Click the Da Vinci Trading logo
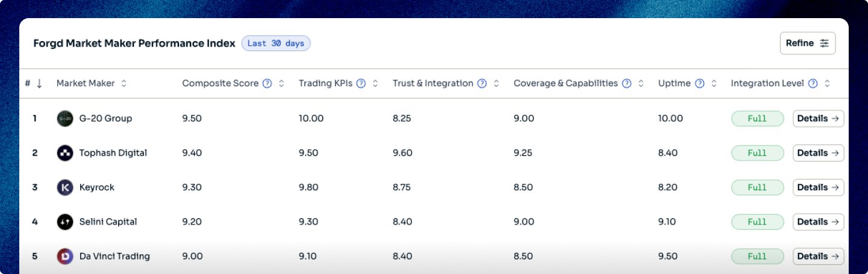The height and width of the screenshot is (274, 868). click(65, 256)
